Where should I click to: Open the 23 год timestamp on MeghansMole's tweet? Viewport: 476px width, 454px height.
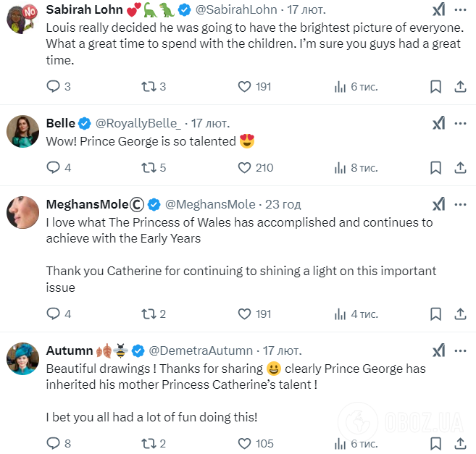[x=283, y=204]
